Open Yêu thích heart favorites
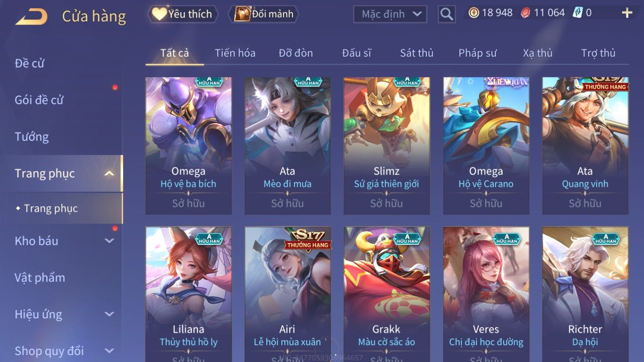This screenshot has height=362, width=644. click(x=183, y=14)
